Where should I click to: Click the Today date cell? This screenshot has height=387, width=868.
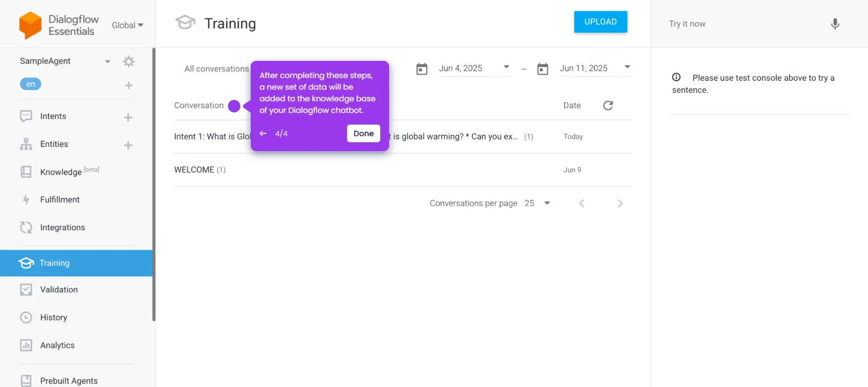click(x=573, y=137)
